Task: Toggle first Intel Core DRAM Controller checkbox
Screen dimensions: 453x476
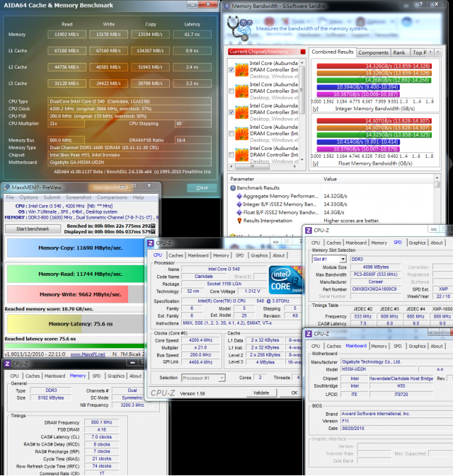Action: (231, 70)
